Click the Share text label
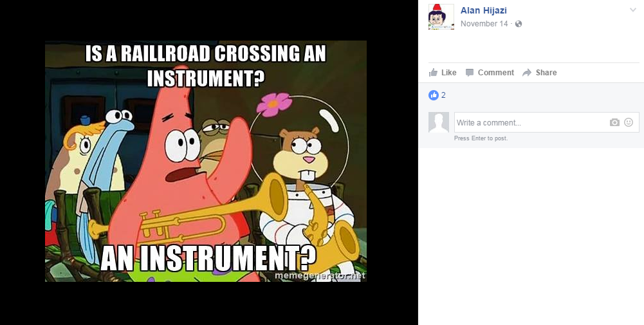The image size is (644, 325). [x=546, y=73]
